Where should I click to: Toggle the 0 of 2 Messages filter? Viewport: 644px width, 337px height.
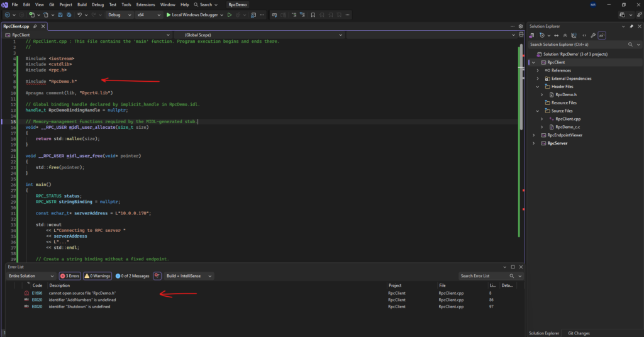pyautogui.click(x=132, y=276)
